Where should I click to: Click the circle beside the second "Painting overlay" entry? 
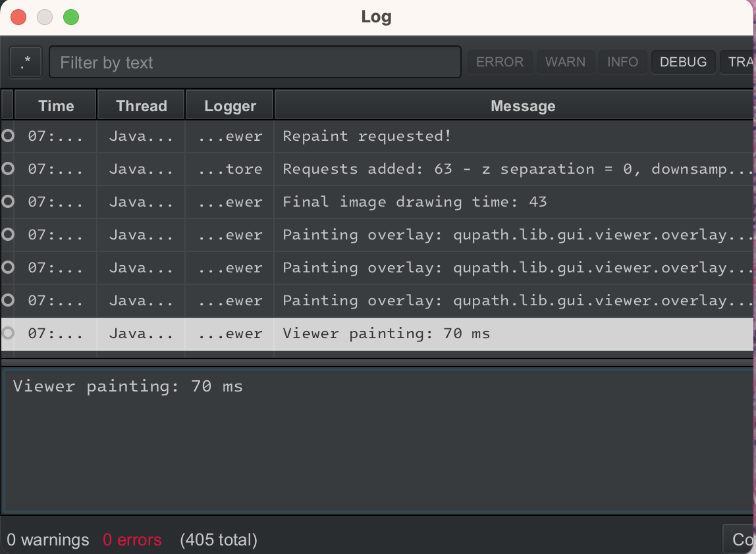point(7,268)
